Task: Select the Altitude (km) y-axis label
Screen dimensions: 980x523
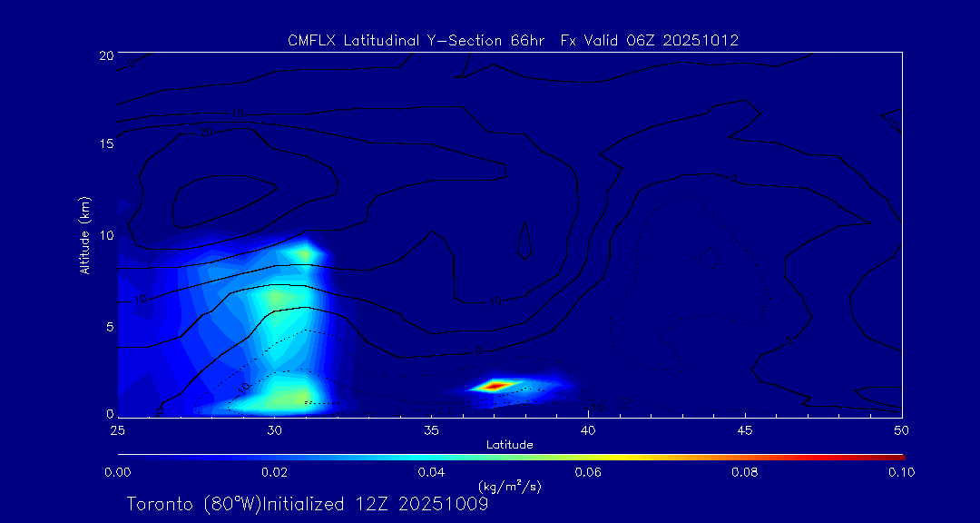Action: pos(85,234)
